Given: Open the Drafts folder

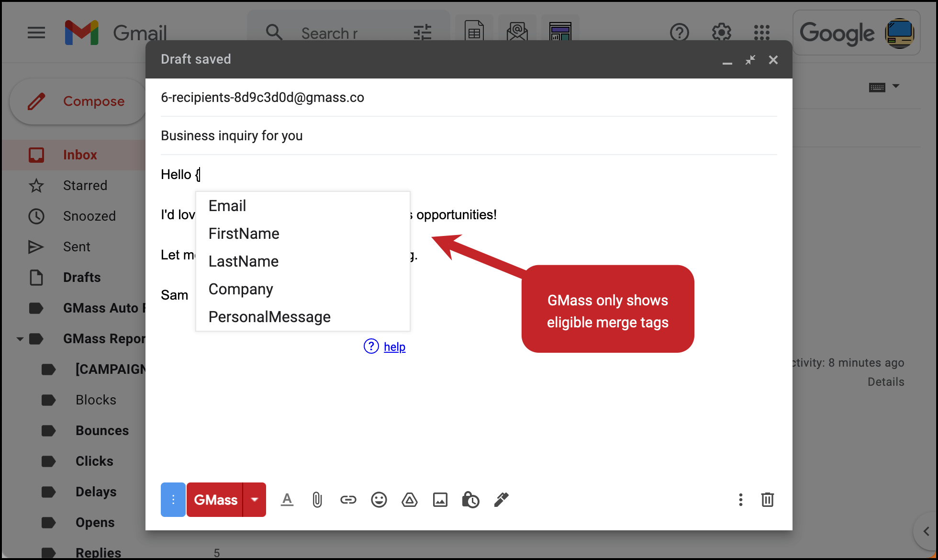Looking at the screenshot, I should [x=74, y=278].
